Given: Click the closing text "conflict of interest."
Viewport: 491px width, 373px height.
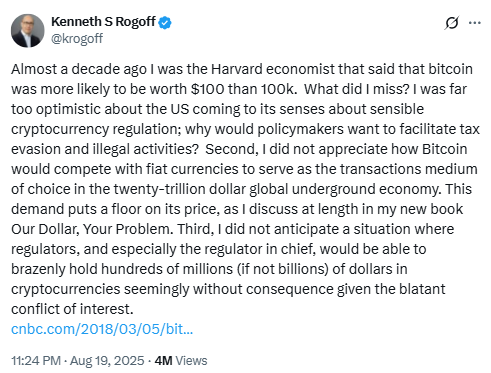Looking at the screenshot, I should [x=72, y=309].
